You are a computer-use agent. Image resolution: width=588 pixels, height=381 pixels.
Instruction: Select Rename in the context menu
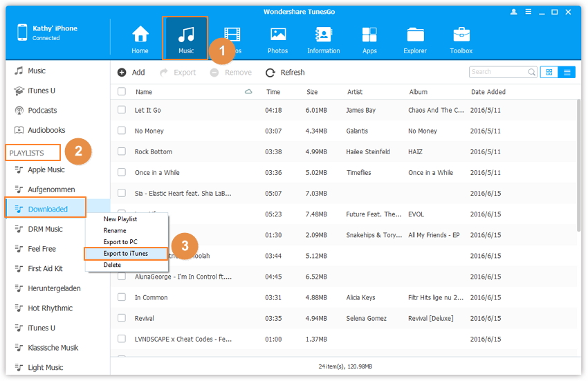(115, 230)
